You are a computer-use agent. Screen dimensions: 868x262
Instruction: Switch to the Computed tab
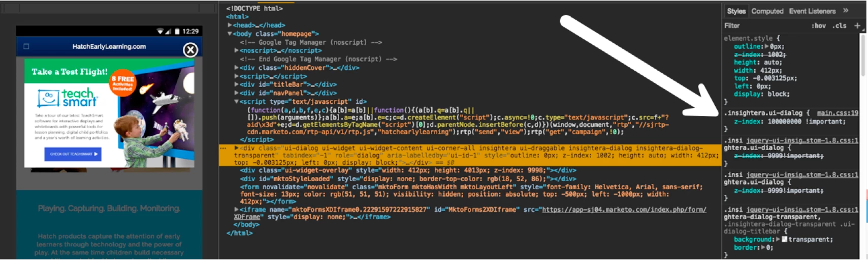point(767,11)
